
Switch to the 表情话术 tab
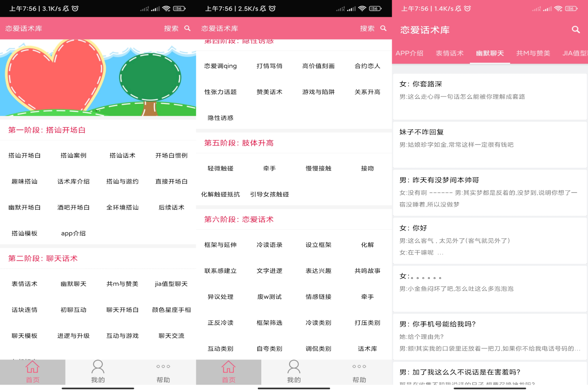pos(449,53)
